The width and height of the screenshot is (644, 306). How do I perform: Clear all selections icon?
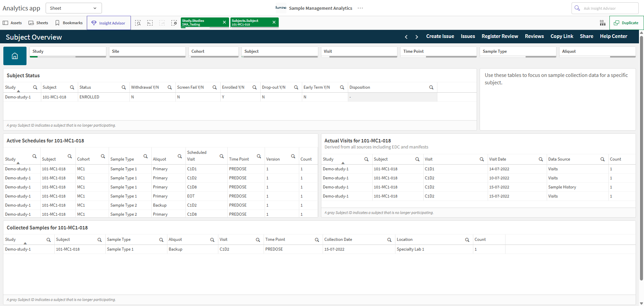pos(174,23)
